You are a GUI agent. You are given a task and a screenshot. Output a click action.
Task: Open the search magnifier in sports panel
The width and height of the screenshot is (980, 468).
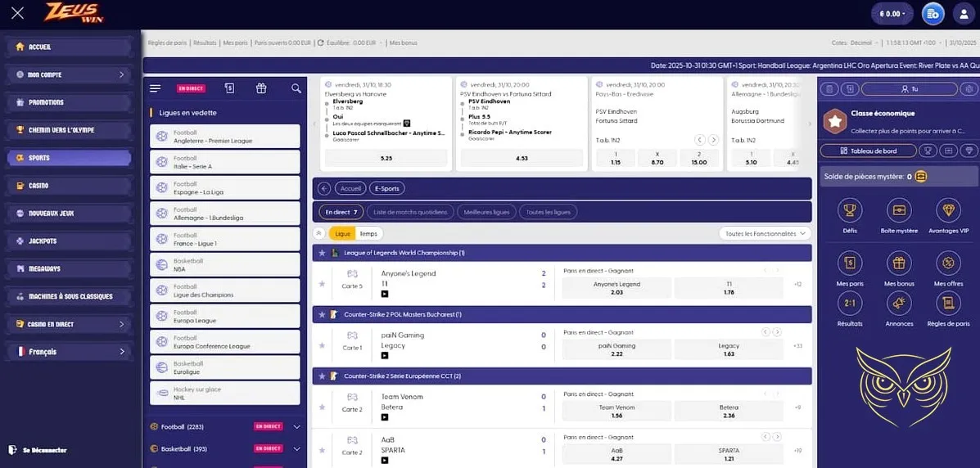pyautogui.click(x=296, y=88)
